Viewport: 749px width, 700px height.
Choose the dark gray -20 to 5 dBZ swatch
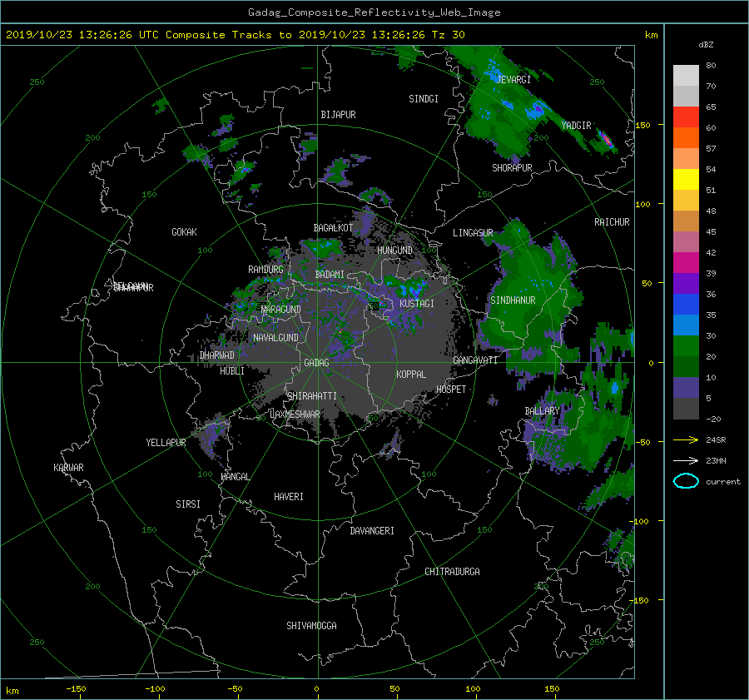686,409
